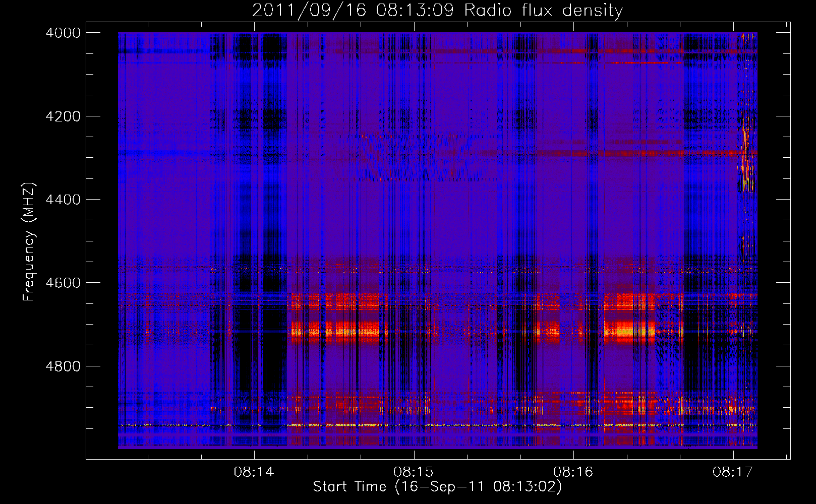Click the 08:14 time axis label
The height and width of the screenshot is (504, 816).
254,472
